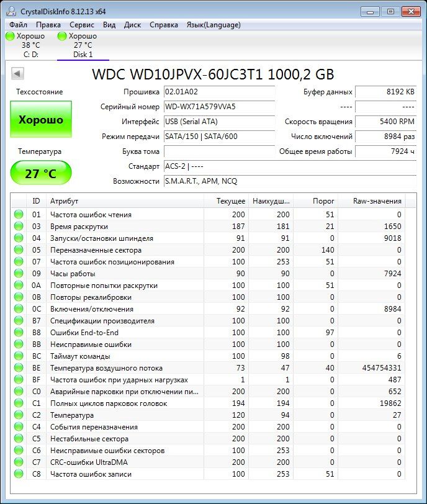This screenshot has height=504, width=427.
Task: Click the rotation rate value 5400 RPM
Action: pos(386,122)
